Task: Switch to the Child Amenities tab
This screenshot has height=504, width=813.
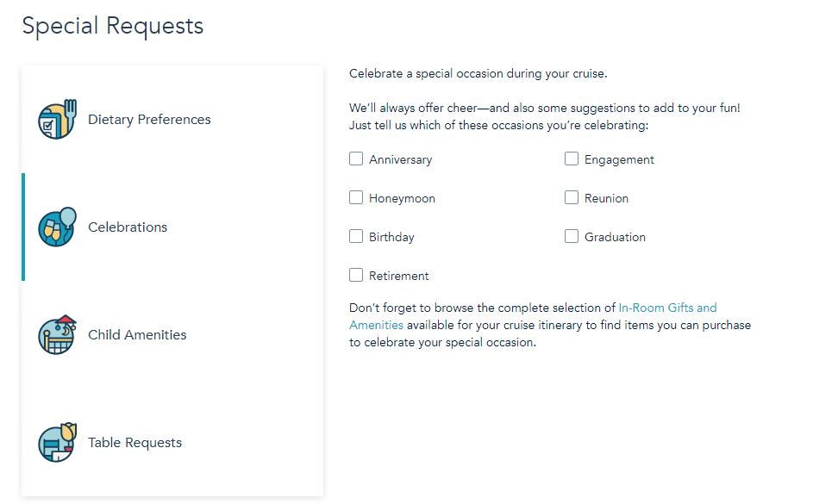Action: tap(137, 335)
